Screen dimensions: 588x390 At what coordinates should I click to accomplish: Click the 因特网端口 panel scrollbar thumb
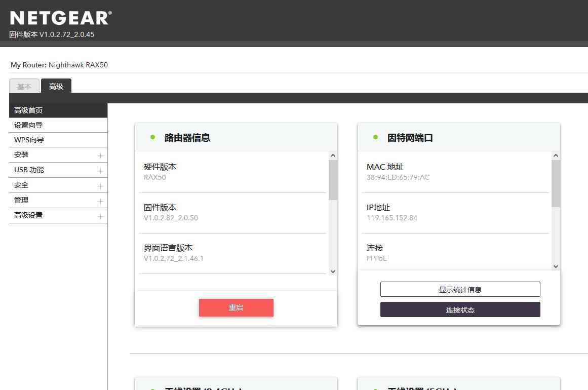tap(556, 183)
